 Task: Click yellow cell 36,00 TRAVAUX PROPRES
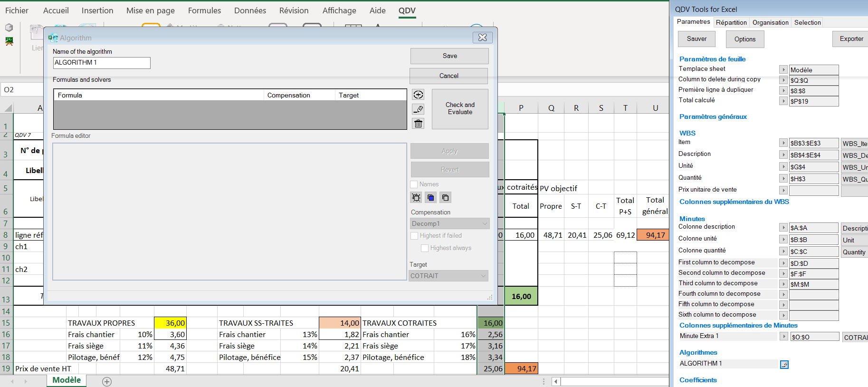[x=170, y=323]
